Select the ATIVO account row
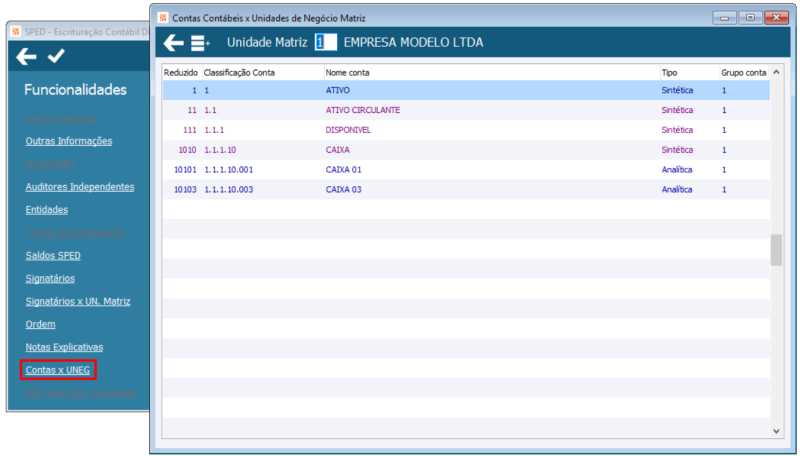 tap(466, 90)
